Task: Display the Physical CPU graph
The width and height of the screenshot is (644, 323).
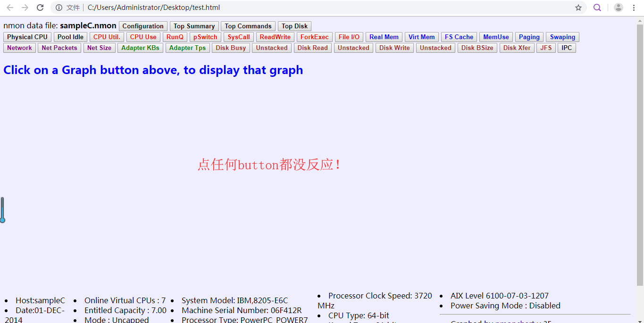Action: click(27, 37)
